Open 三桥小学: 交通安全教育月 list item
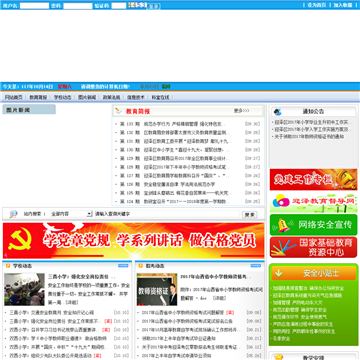Screen dimensions: 360x360 [x=52, y=313]
